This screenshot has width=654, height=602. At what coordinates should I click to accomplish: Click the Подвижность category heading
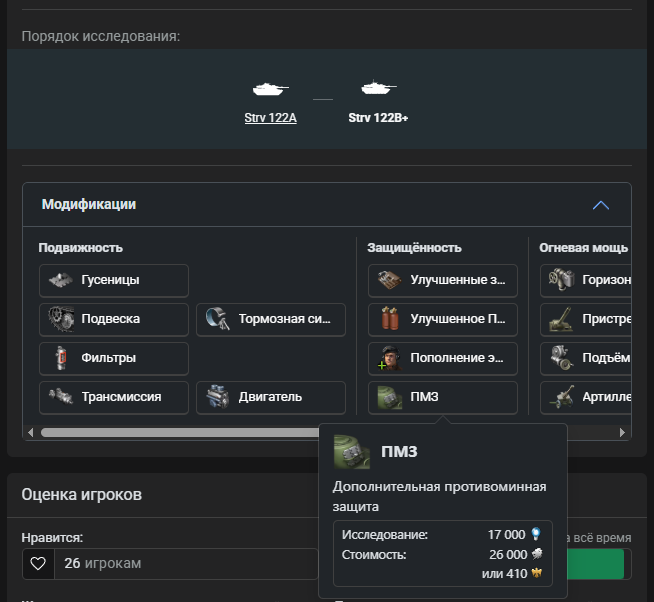(x=80, y=248)
